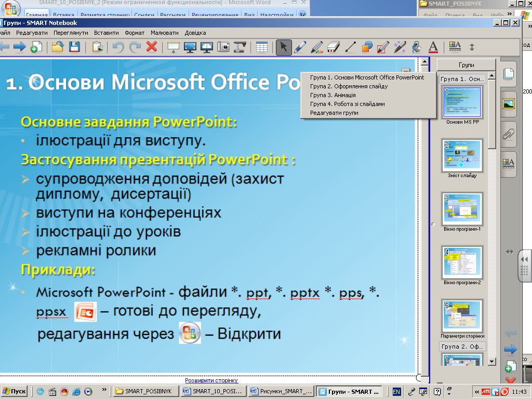Move toolbar with the up-down arrow icon
The image size is (532, 399).
click(x=472, y=47)
